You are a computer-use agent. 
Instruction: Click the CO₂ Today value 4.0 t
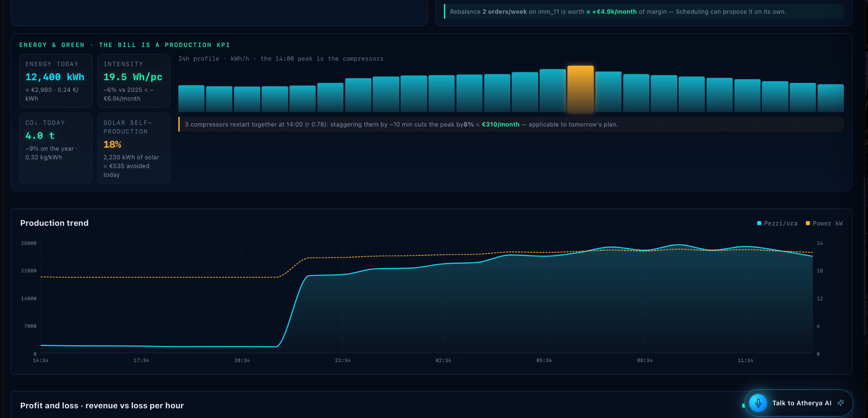pos(40,136)
